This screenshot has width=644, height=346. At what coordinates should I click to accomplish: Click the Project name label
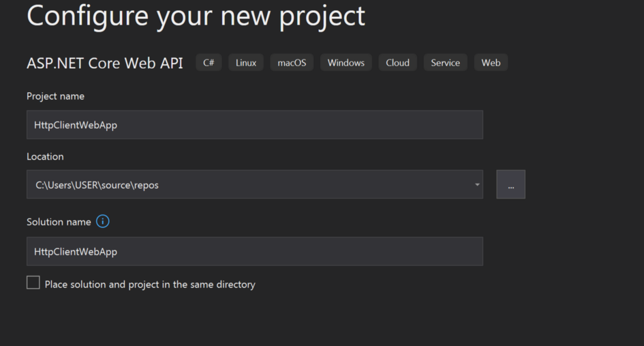click(55, 96)
